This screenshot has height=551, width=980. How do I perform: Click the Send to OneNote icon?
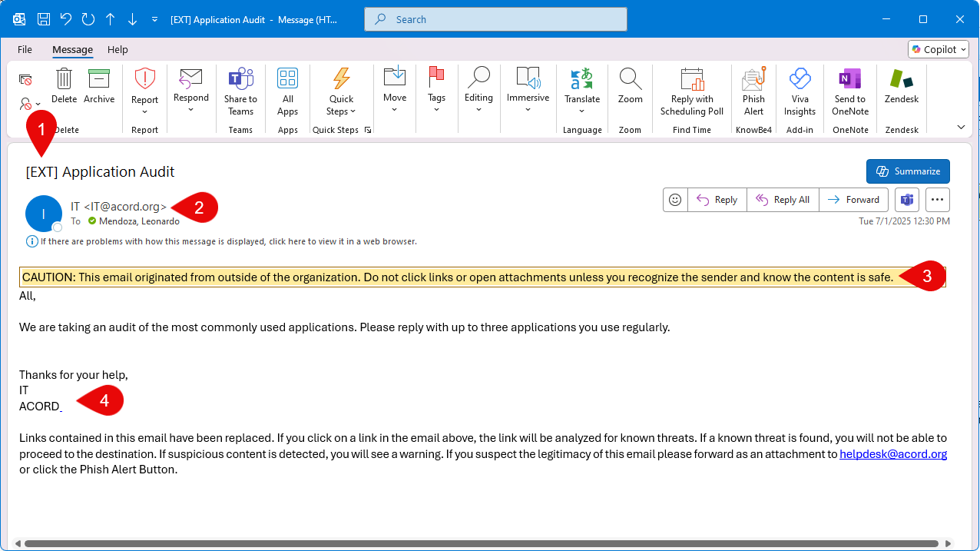849,80
